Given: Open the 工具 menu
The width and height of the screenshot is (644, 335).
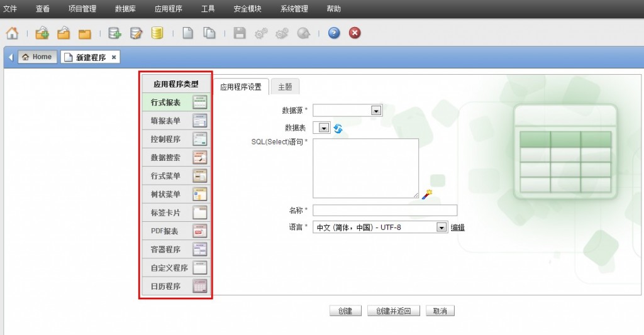Looking at the screenshot, I should click(208, 9).
